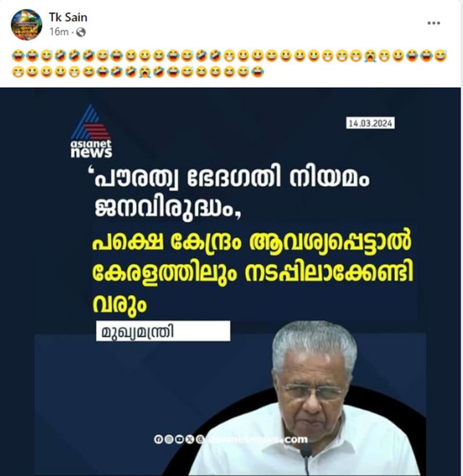Screen dimensions: 463x476
Task: Click the white മുഖ്യമന്ത്രി label box
Action: click(163, 331)
